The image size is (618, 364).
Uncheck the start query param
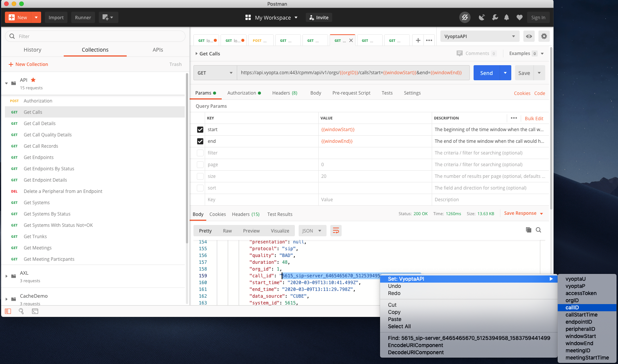(x=200, y=130)
